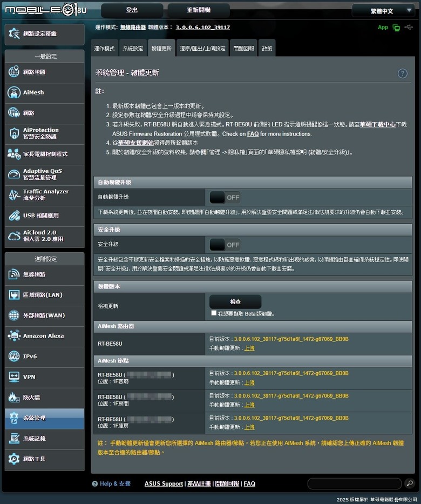The height and width of the screenshot is (504, 421).
Task: Open 外部網路(WAN) globe icon
Action: (14, 315)
